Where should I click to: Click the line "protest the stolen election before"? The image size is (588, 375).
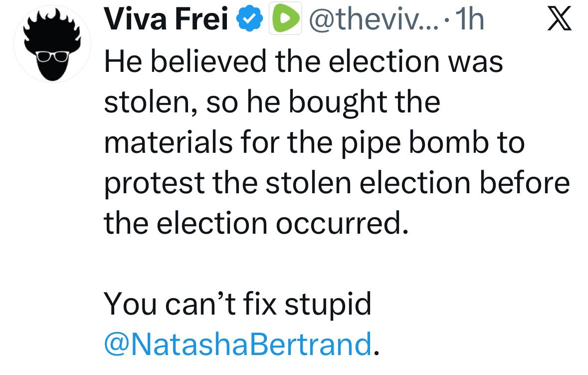pos(337,183)
